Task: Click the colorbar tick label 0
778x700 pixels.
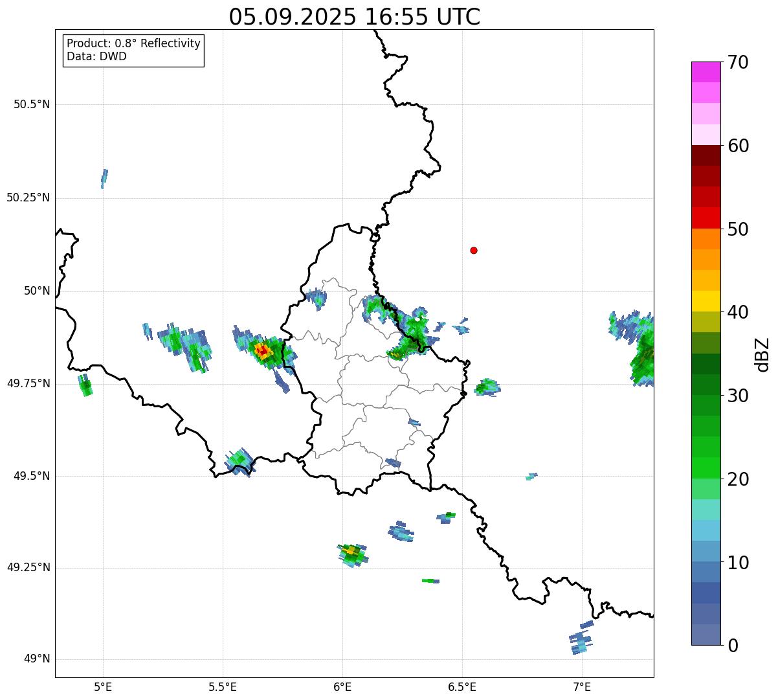Action: [731, 646]
